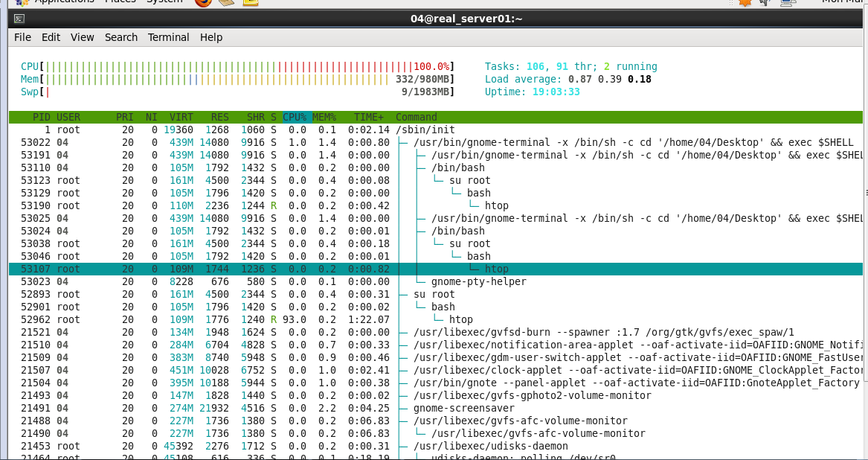Click the PID column header
Image resolution: width=868 pixels, height=460 pixels.
coord(42,117)
